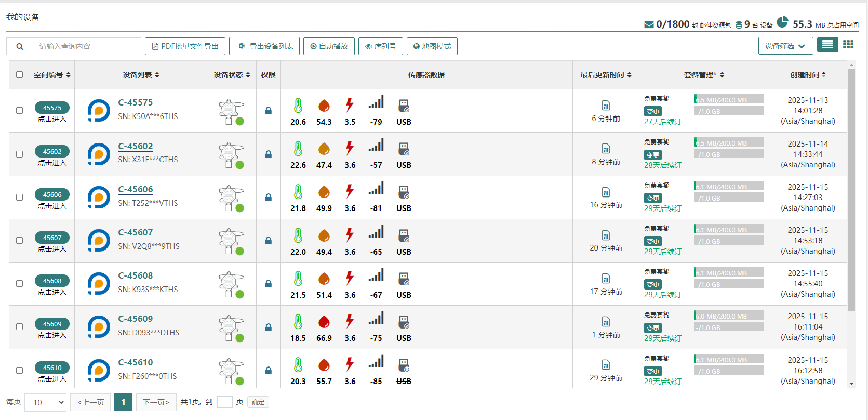Switch to list view layout icon
Screen dimensions: 868x420
pos(827,45)
